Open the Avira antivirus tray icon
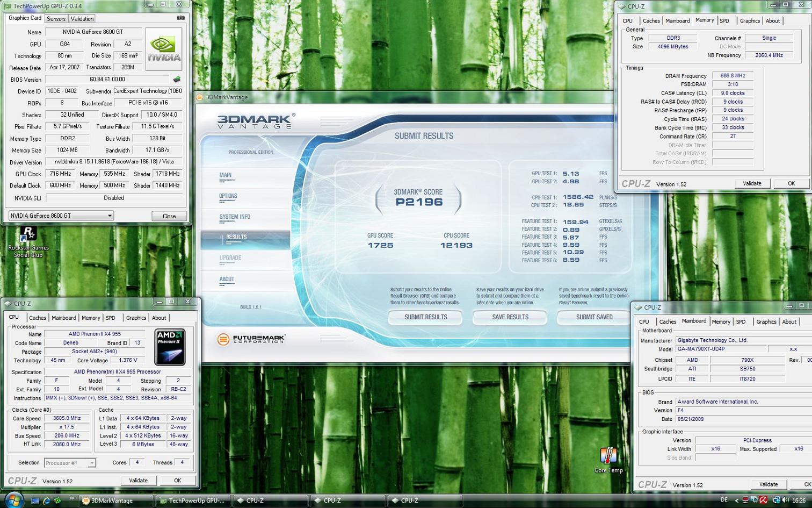 (x=763, y=500)
